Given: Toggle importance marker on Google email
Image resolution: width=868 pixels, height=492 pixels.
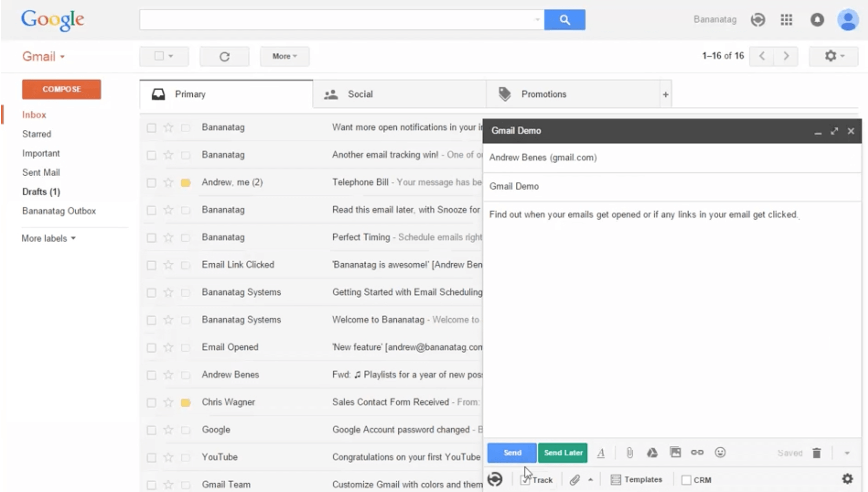Looking at the screenshot, I should (x=185, y=430).
